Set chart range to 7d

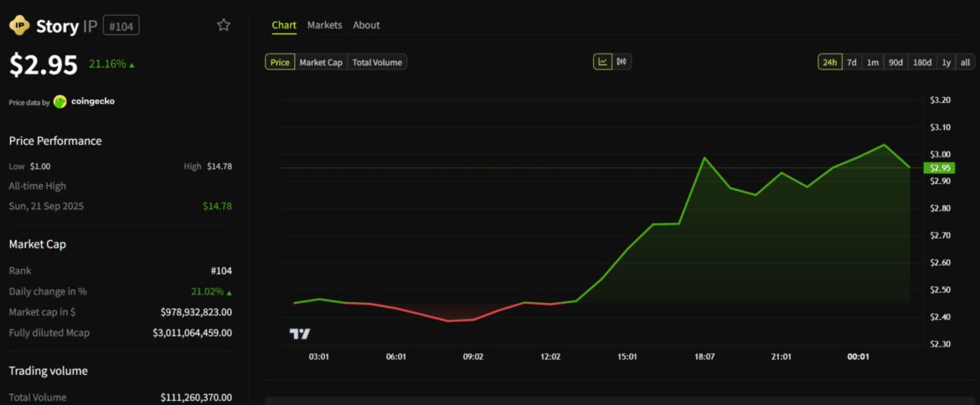point(851,62)
